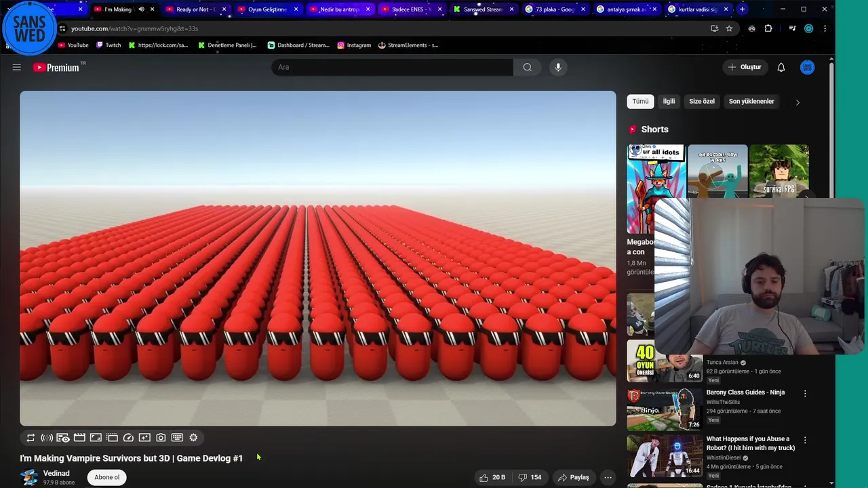Focus the Ara search field
The height and width of the screenshot is (488, 868).
pos(392,67)
